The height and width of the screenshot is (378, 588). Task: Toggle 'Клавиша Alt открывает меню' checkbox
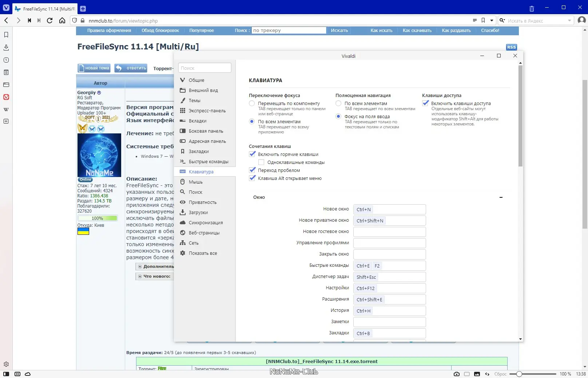252,178
